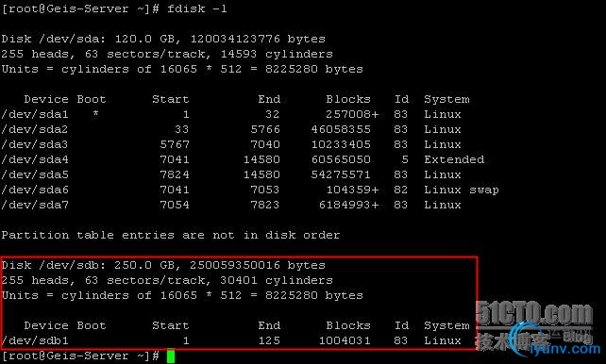This screenshot has height=364, width=606.
Task: Click the Id value "82" for sda6
Action: click(x=401, y=190)
